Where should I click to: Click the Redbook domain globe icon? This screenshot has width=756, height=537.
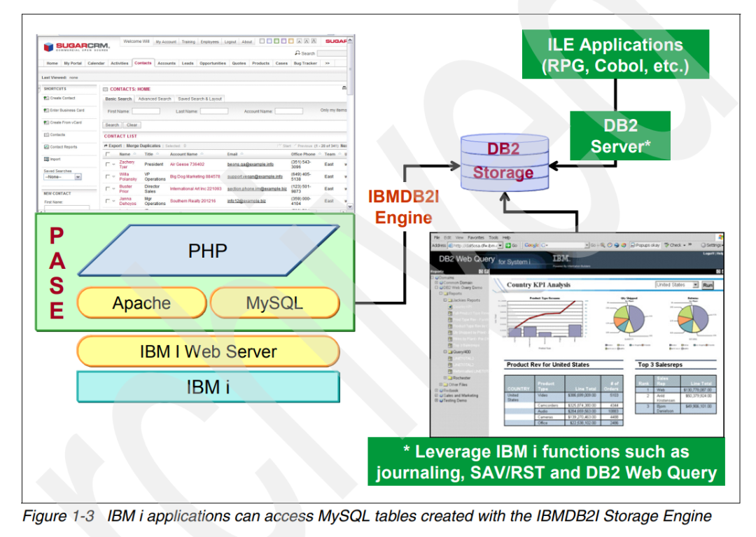(441, 391)
